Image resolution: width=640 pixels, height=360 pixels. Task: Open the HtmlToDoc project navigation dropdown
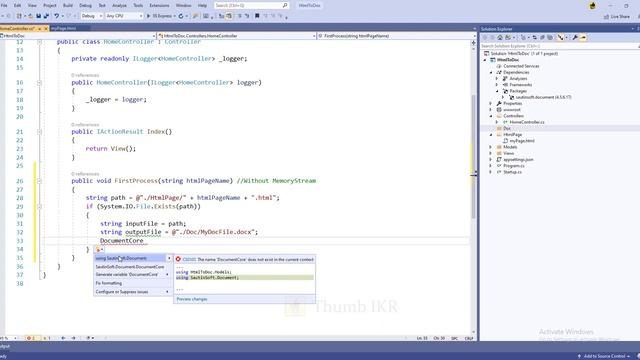pos(78,36)
